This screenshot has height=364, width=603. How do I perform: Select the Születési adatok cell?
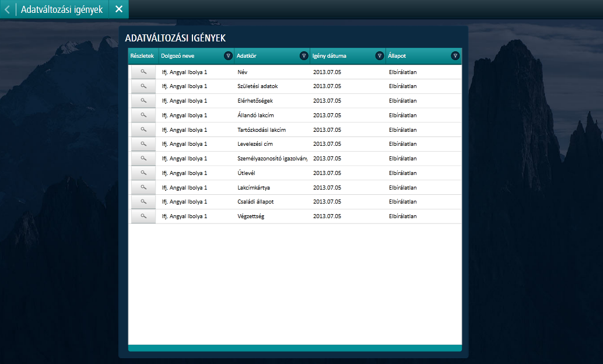tap(258, 86)
